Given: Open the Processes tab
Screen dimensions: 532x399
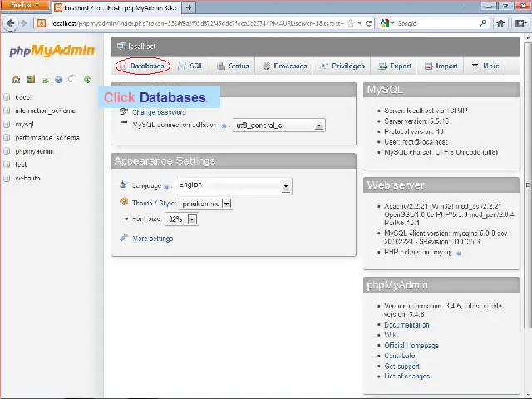Looking at the screenshot, I should click(x=284, y=66).
